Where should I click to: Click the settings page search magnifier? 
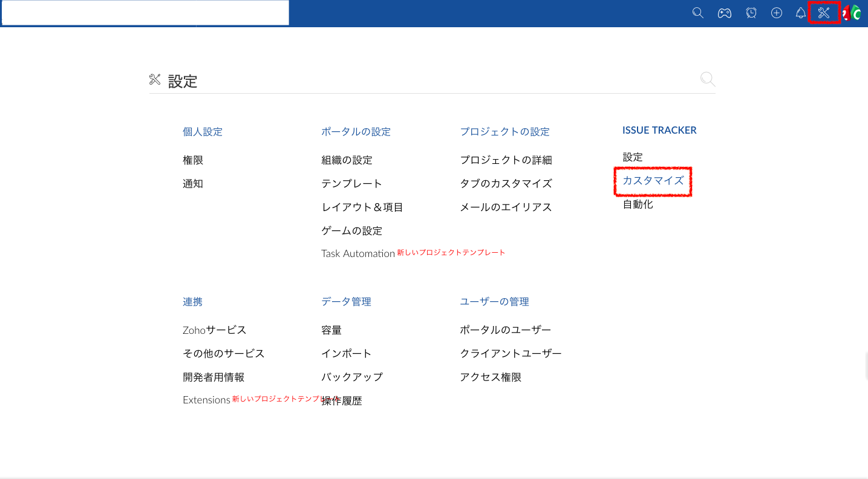(x=707, y=79)
